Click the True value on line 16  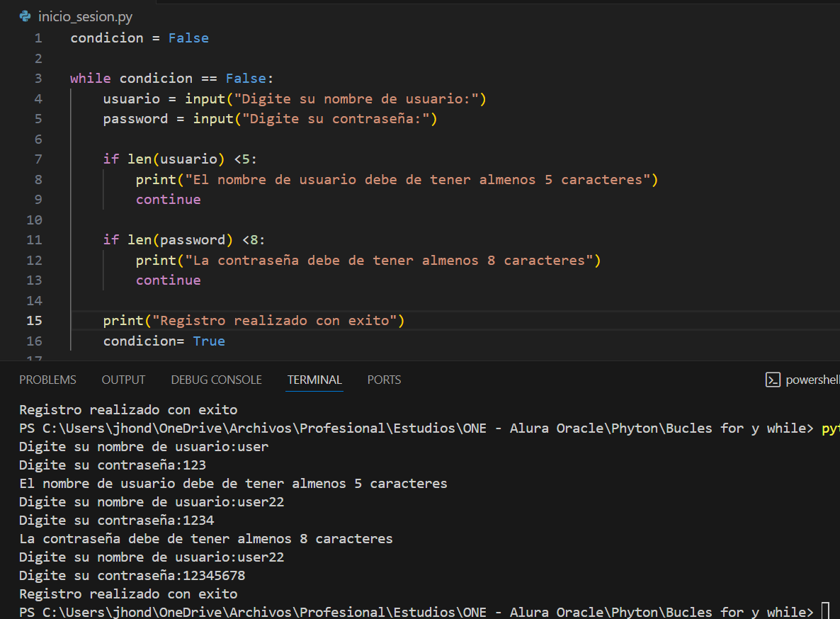tap(209, 341)
